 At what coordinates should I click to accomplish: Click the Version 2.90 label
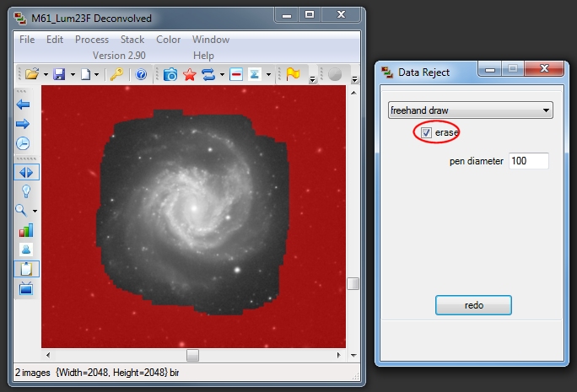coord(119,56)
